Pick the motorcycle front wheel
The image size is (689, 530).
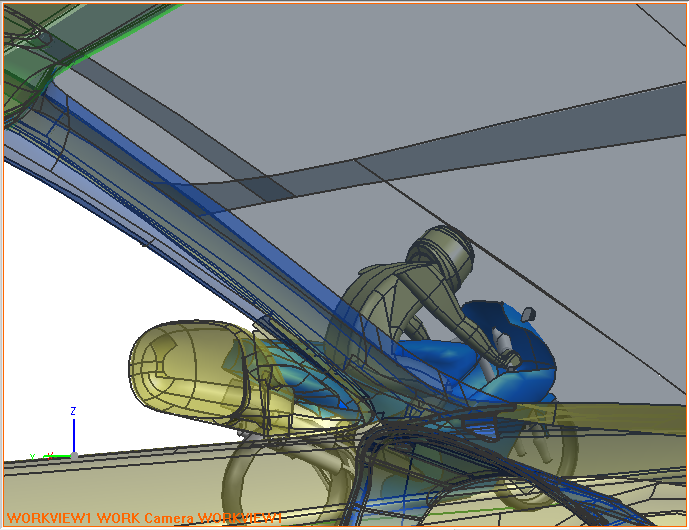(x=545, y=448)
